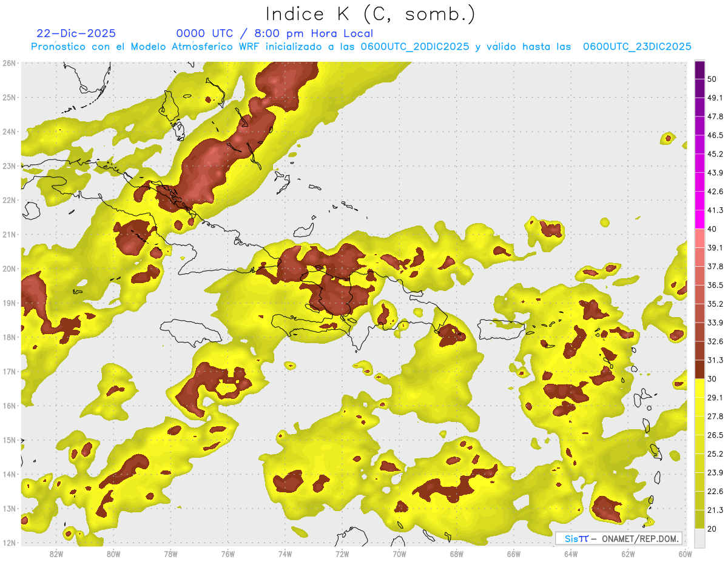Click the colorbar value 39.1
Screen dimensions: 728x562
click(x=715, y=247)
